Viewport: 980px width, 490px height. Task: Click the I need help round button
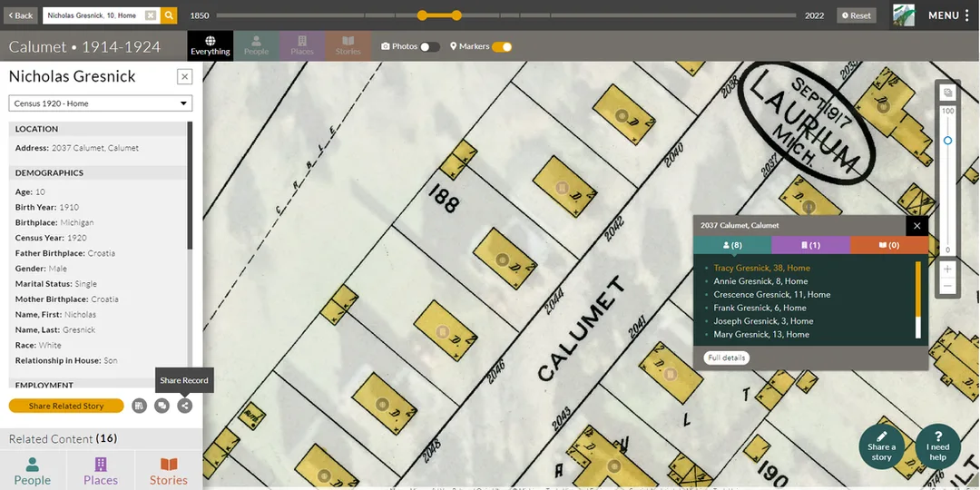tap(937, 446)
